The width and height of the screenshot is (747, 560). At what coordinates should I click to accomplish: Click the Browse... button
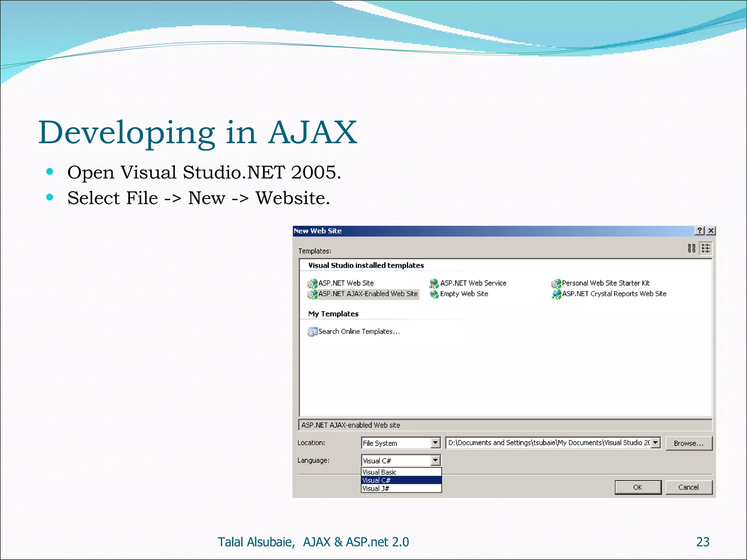(x=688, y=443)
